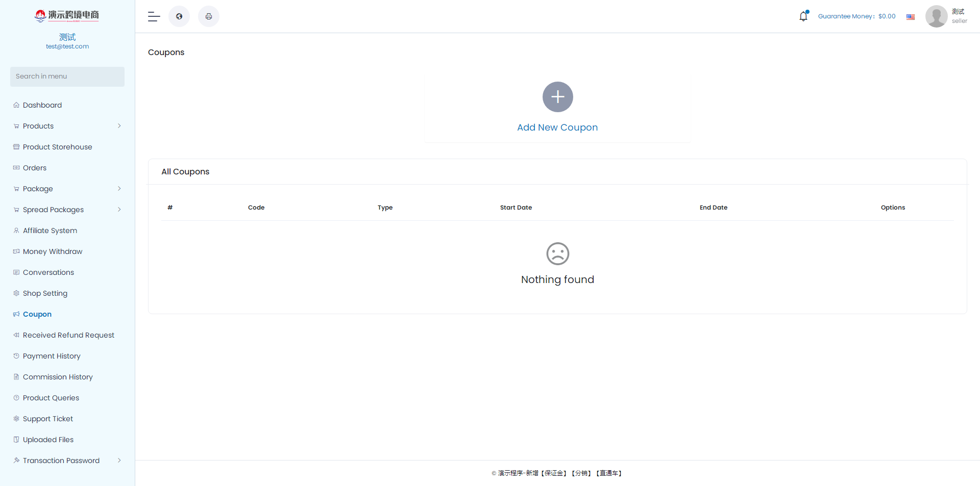Viewport: 980px width, 486px height.
Task: Click the Products cart icon
Action: [x=16, y=126]
